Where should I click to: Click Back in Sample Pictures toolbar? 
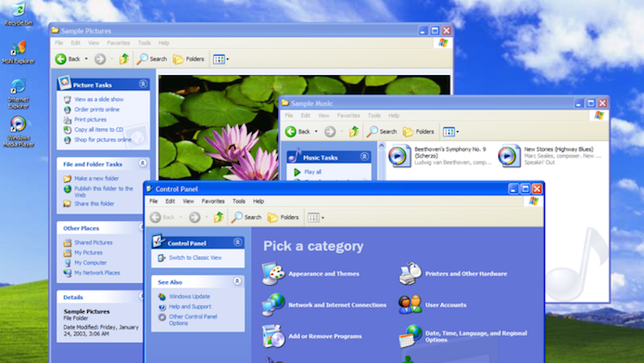tap(68, 59)
